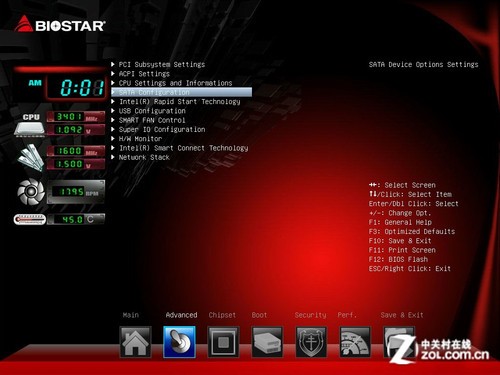Expand PCI Subsystem Settings

pos(162,64)
